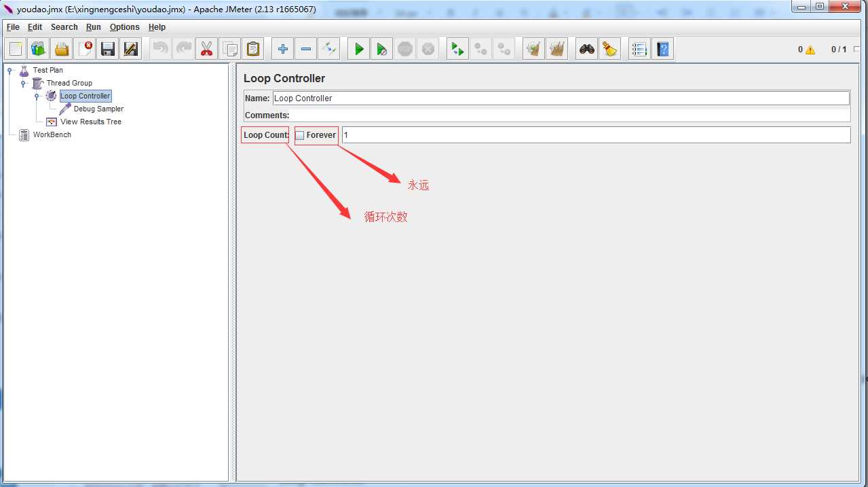
Task: Click the Shutdown test icon
Action: [428, 49]
